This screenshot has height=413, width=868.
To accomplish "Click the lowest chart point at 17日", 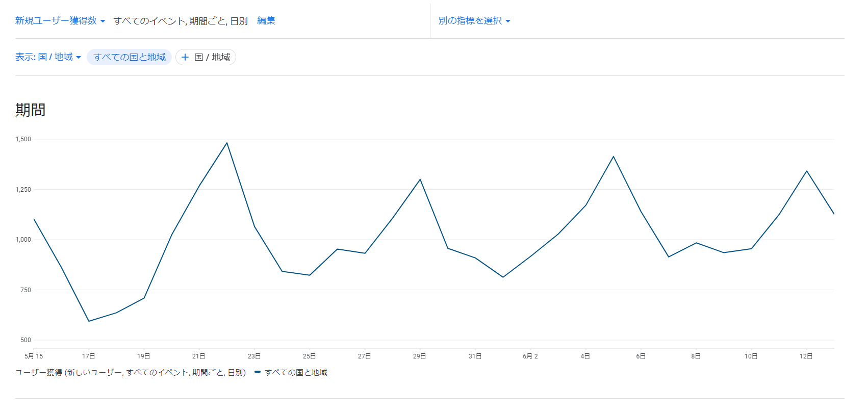I will (x=89, y=321).
